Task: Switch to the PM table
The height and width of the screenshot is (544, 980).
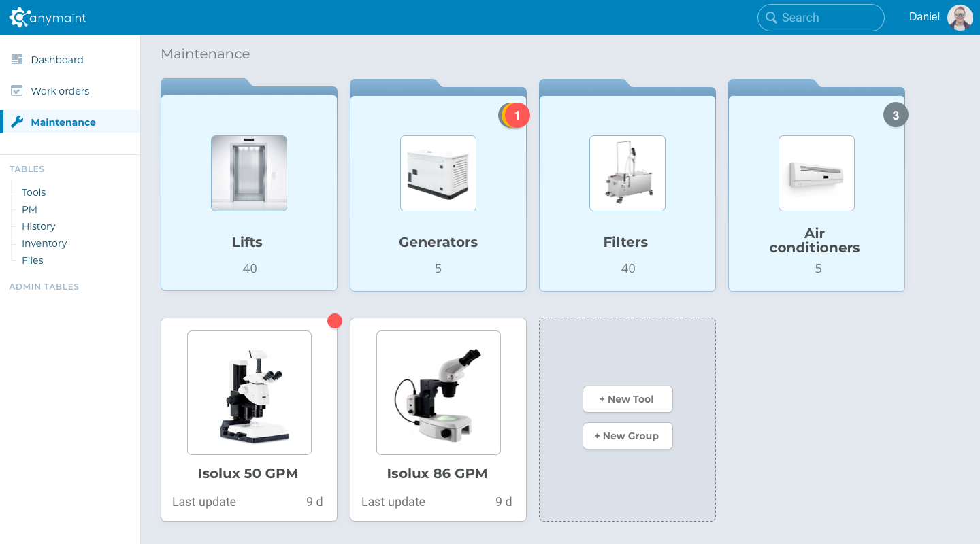Action: [29, 209]
